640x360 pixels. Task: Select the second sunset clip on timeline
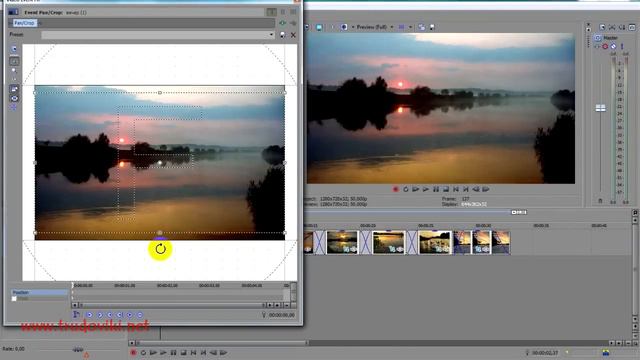coord(389,242)
